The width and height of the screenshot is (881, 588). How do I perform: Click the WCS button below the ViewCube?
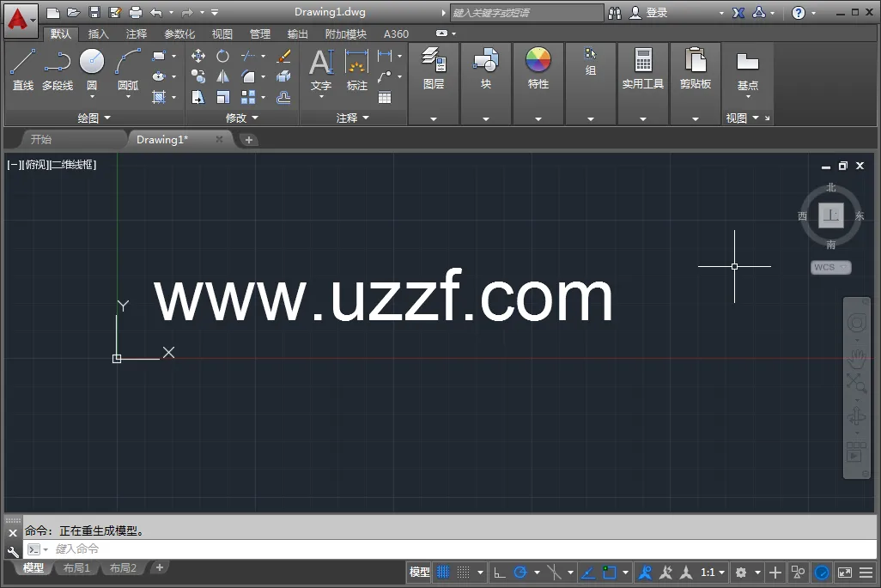829,268
